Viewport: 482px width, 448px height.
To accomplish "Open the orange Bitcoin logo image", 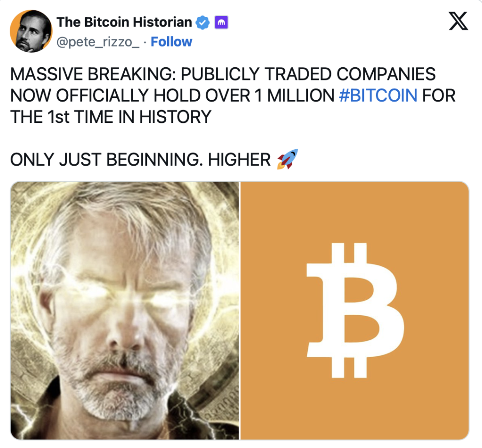I will tap(354, 310).
